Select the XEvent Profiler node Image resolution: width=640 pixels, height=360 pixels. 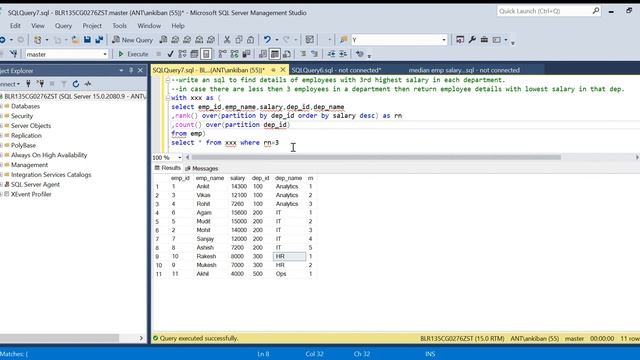click(31, 194)
